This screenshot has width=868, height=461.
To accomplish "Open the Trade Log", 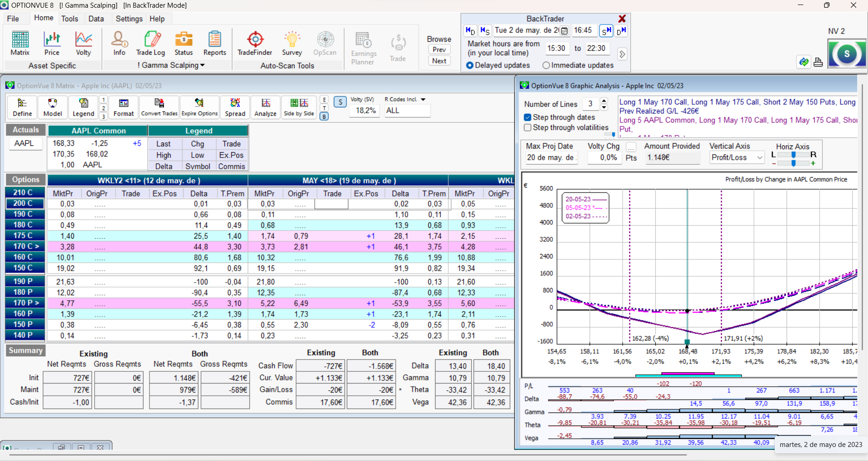I will 151,43.
